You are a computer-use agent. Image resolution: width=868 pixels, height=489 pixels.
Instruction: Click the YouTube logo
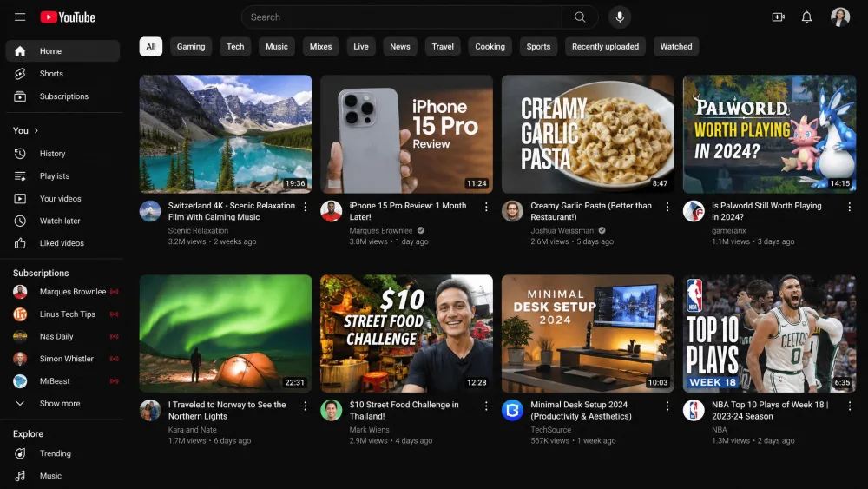tap(68, 17)
